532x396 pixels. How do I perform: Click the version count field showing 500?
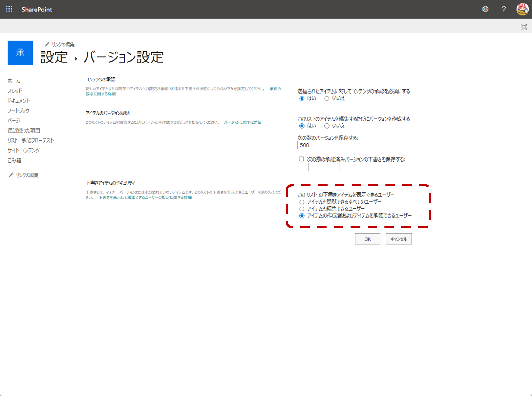[313, 145]
